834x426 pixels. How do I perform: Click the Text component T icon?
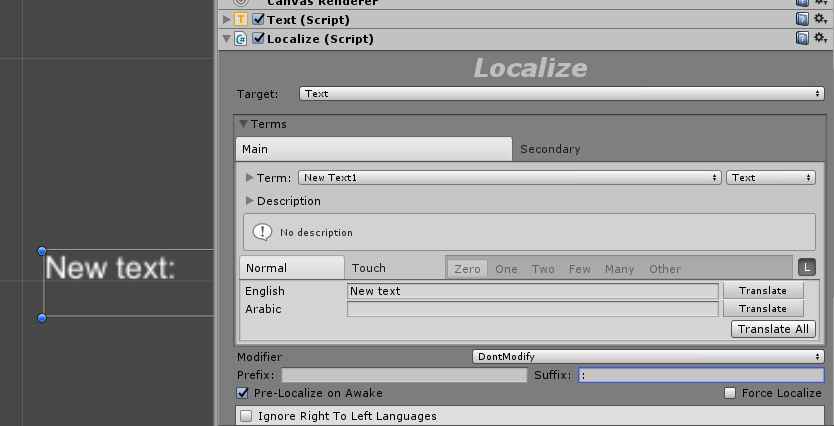click(241, 20)
